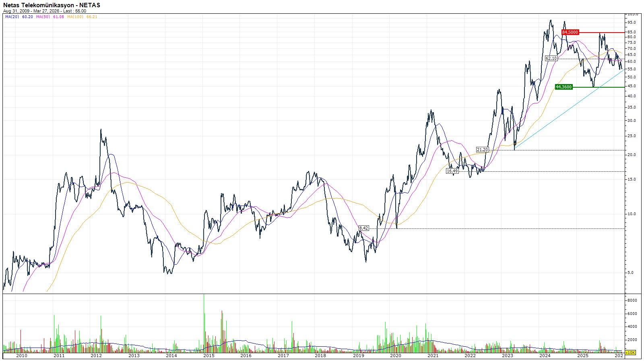Screen dimensions: 644x362
Task: Click the 20.0 value on price axis
Action: coord(632,155)
